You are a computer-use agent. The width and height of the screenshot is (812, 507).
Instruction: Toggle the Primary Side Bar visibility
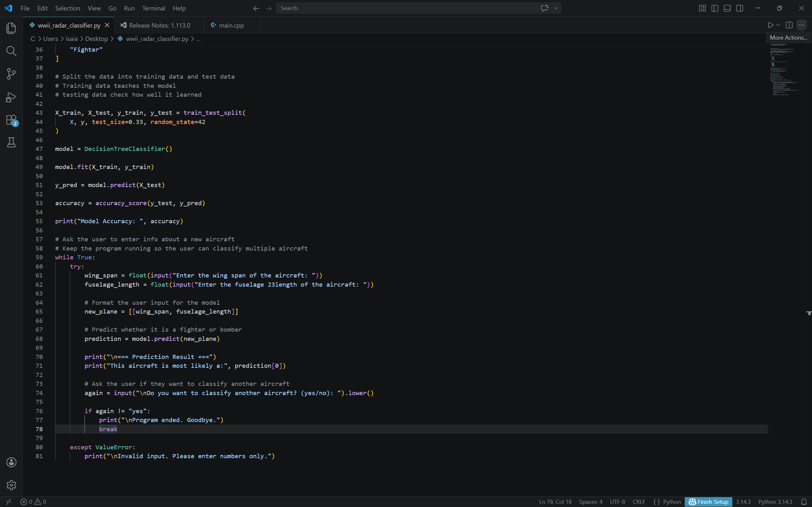pyautogui.click(x=714, y=8)
